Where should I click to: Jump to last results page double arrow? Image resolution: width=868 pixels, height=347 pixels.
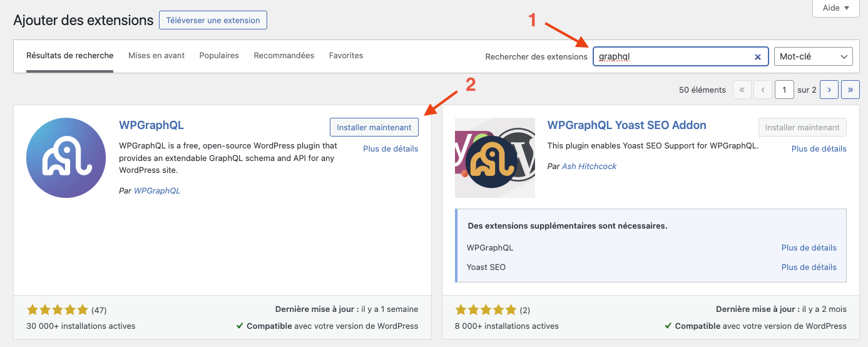click(850, 90)
